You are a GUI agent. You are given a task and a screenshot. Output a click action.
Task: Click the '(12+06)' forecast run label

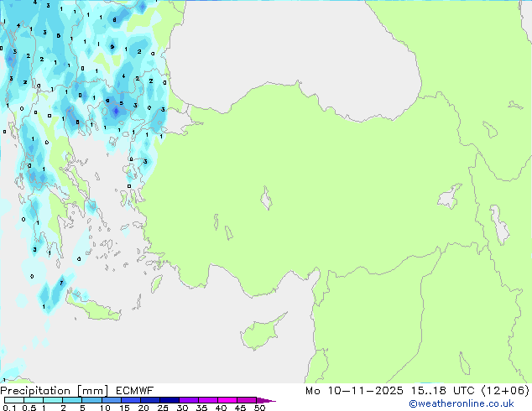[505, 391]
